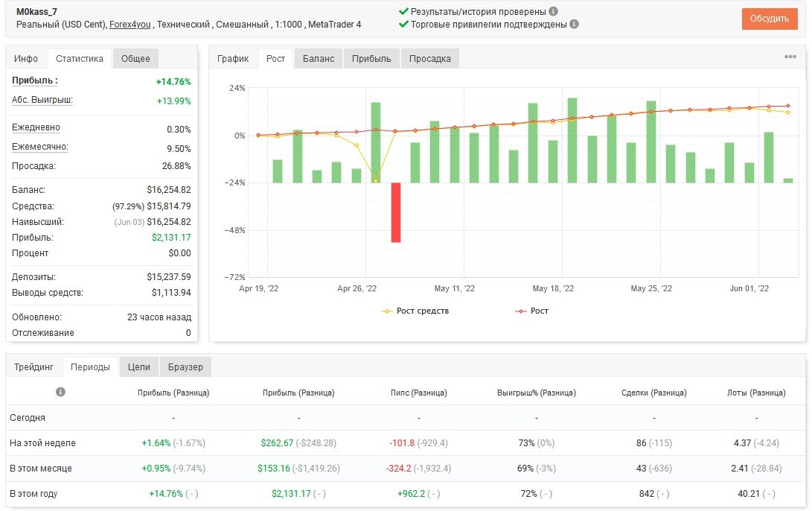812x511 pixels.
Task: Click the Сегодня row label
Action: click(x=28, y=418)
